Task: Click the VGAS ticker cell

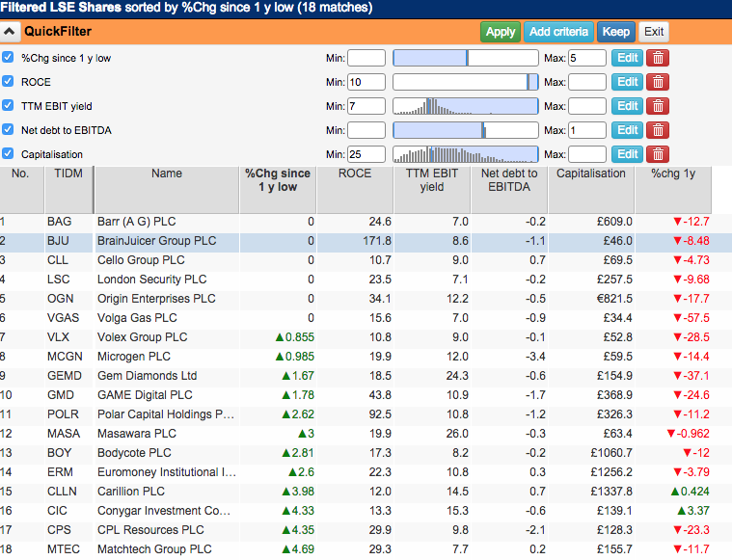Action: coord(68,318)
